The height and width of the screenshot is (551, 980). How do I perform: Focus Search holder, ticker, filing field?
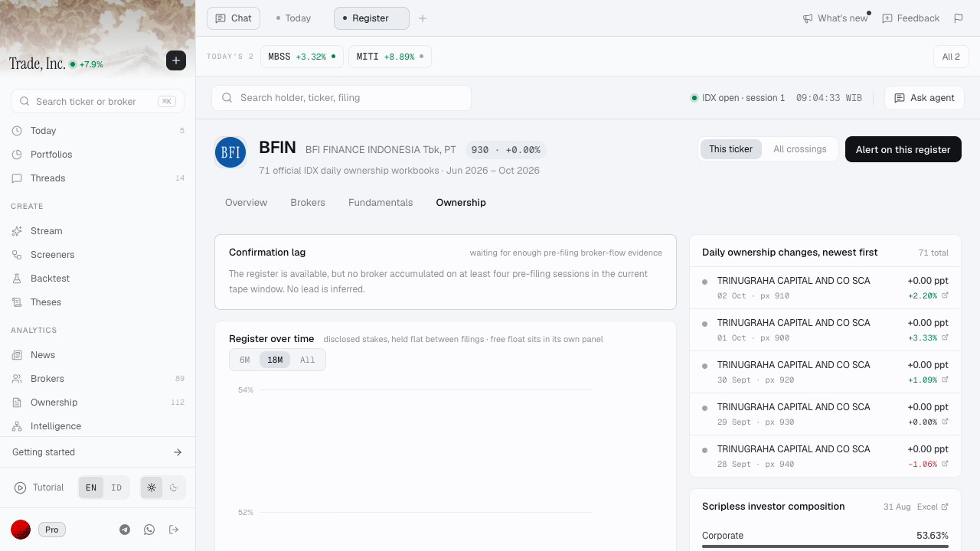pyautogui.click(x=341, y=98)
